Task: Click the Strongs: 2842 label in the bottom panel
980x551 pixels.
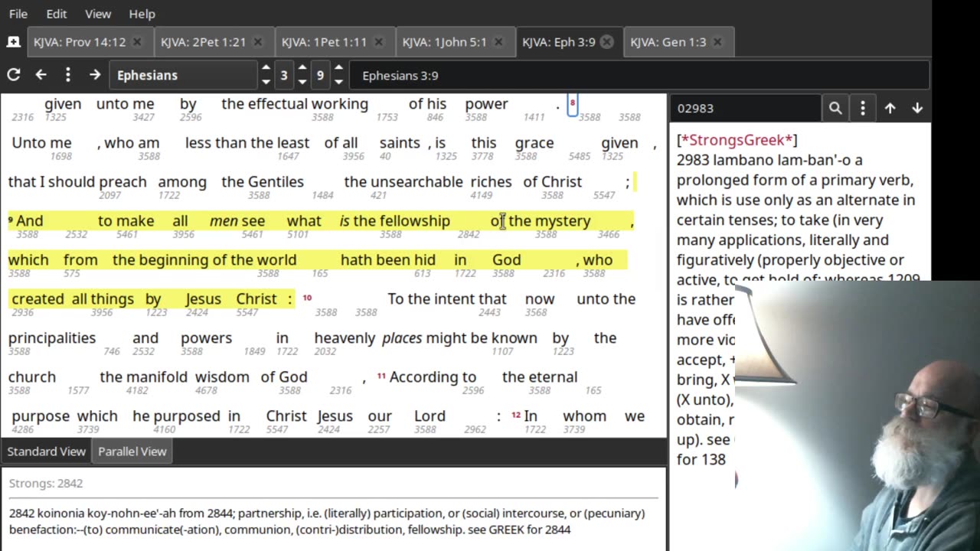Action: [x=46, y=483]
